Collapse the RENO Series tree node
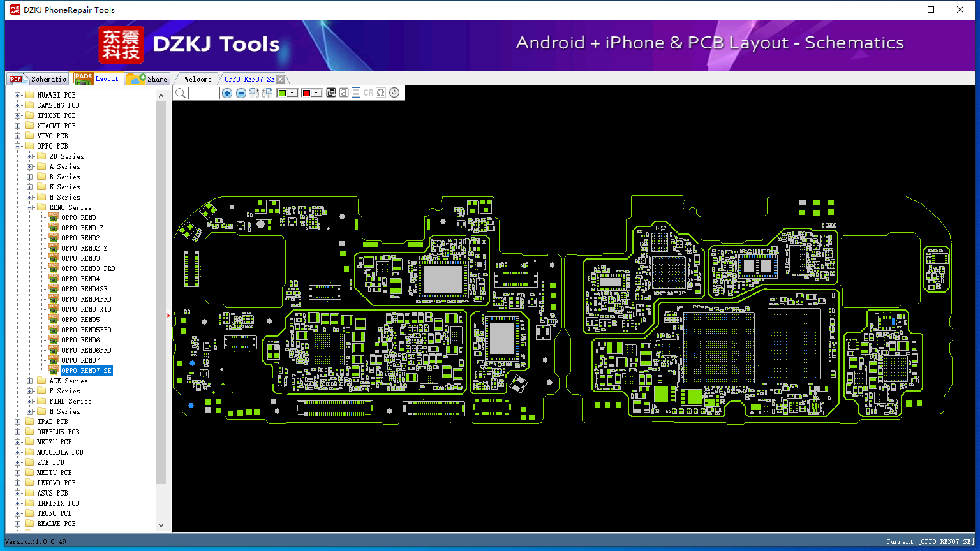This screenshot has width=980, height=551. point(29,207)
